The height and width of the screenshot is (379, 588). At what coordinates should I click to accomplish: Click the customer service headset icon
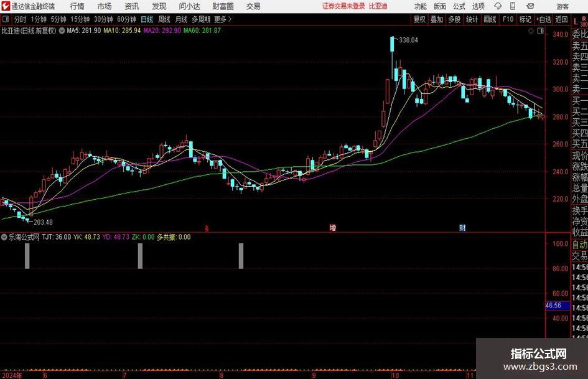(498, 6)
